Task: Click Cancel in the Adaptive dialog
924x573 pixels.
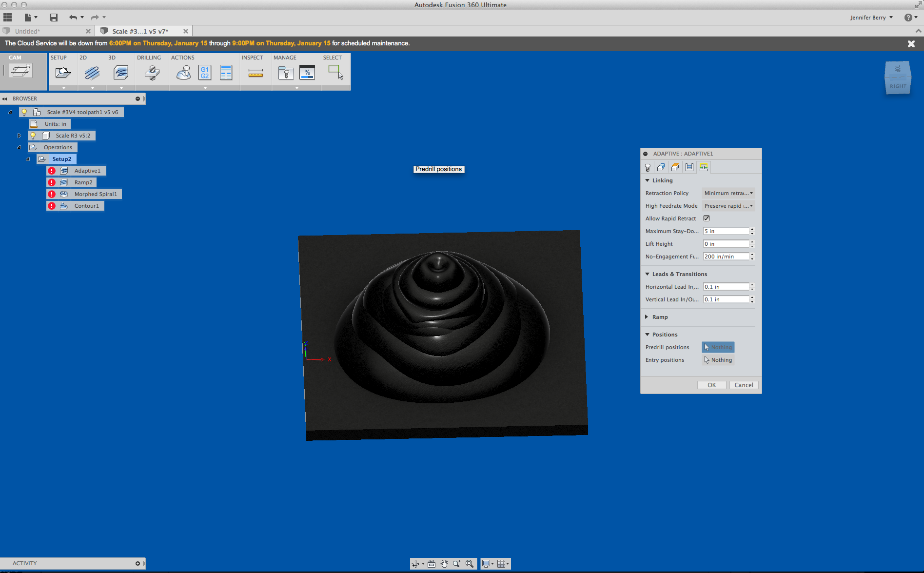Action: point(744,385)
